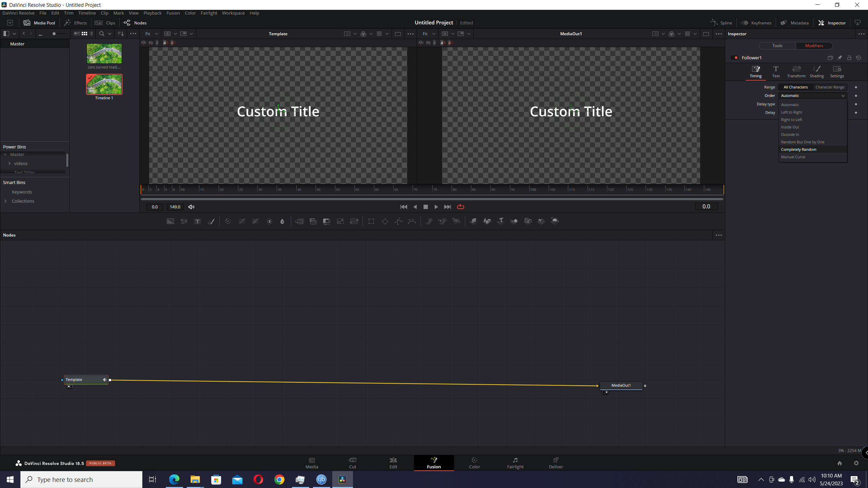Screen dimensions: 868x488
Task: Mute the viewer audio speaker
Action: (x=191, y=207)
